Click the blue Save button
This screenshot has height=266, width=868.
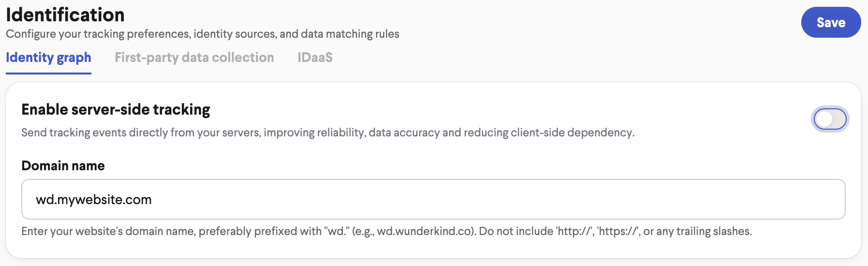click(x=831, y=22)
